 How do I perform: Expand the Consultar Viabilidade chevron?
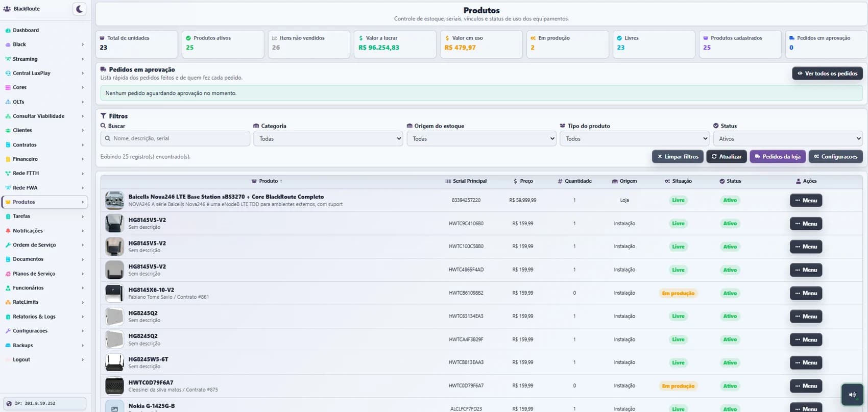(83, 116)
